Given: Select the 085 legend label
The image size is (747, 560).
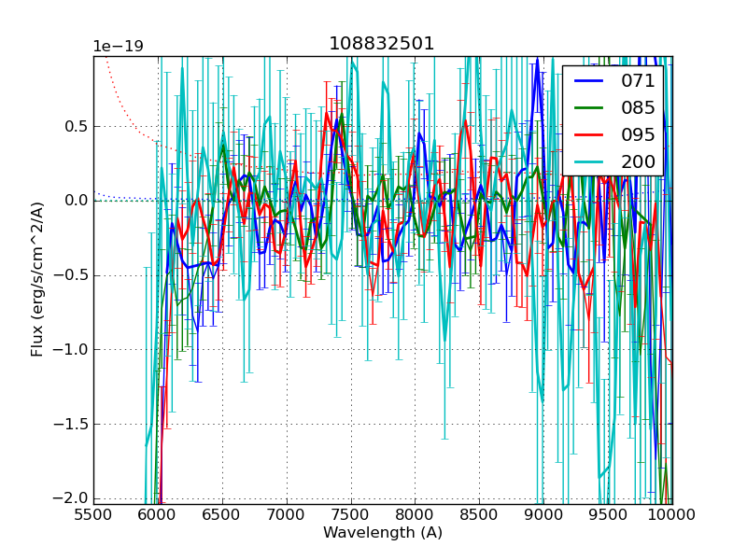Looking at the screenshot, I should coord(638,108).
